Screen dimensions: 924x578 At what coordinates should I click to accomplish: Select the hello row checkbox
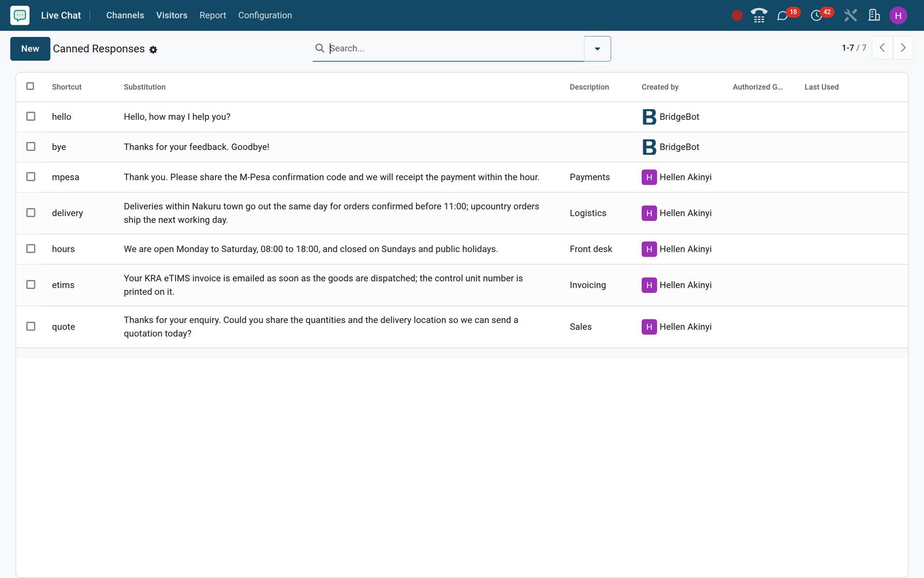click(x=31, y=116)
